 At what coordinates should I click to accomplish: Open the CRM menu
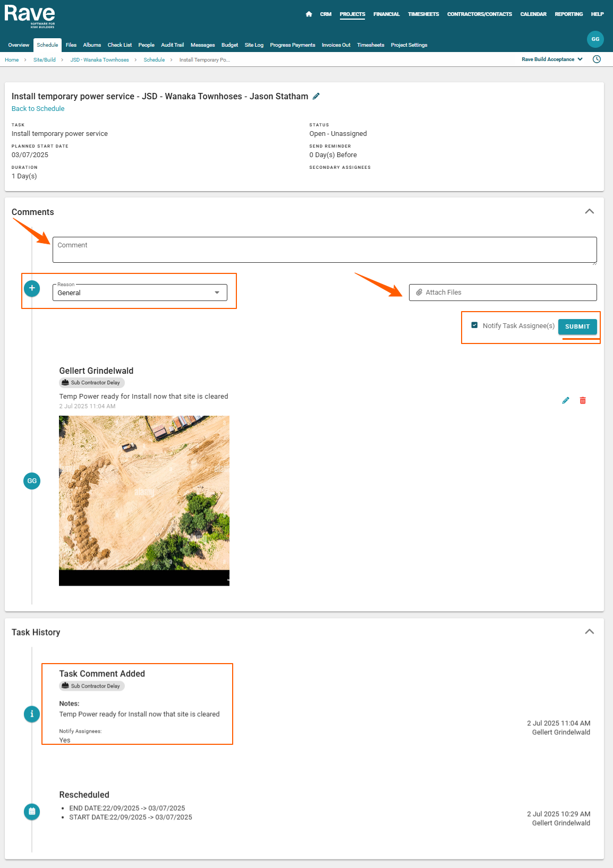(x=326, y=14)
